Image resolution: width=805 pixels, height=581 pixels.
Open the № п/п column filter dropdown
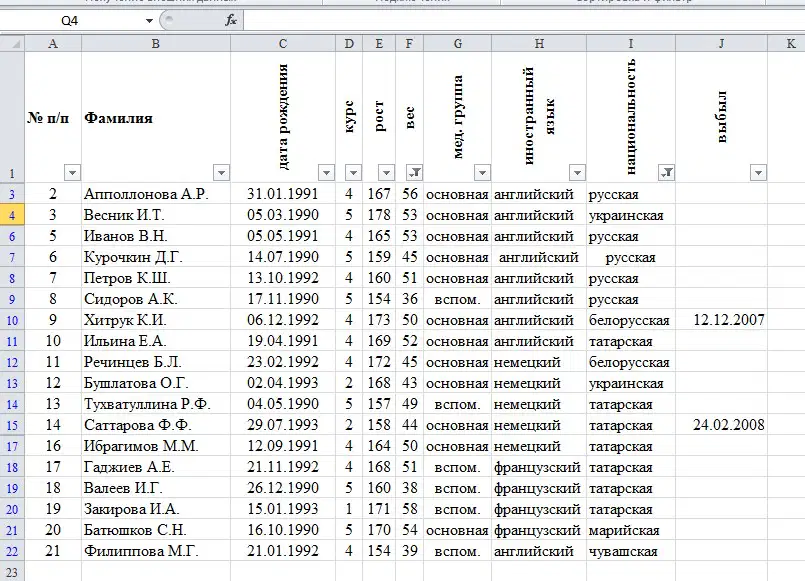click(72, 172)
